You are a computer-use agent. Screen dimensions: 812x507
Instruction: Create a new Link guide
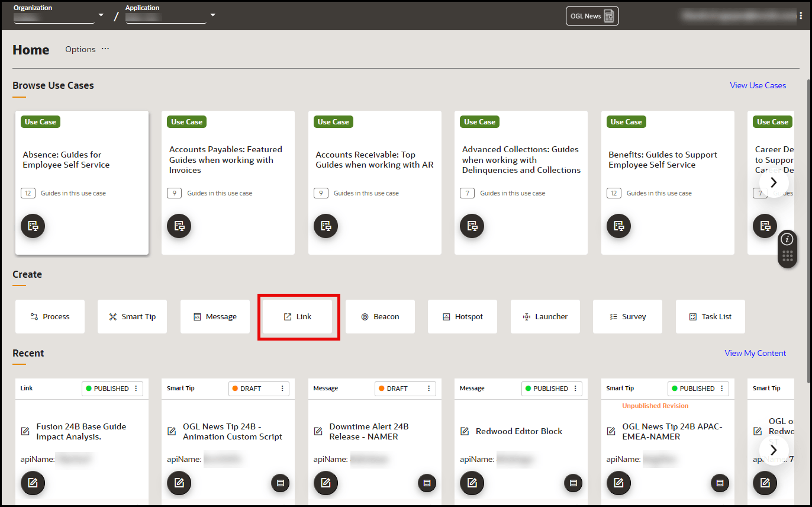point(298,316)
